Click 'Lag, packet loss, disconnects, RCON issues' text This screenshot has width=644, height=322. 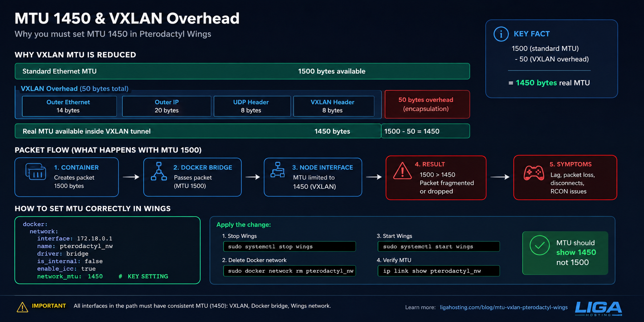click(x=572, y=183)
